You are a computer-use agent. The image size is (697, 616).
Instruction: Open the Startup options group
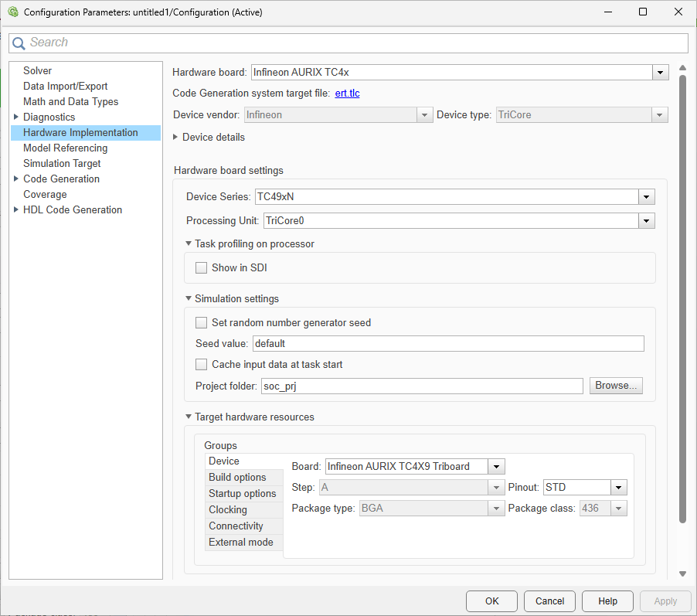point(244,494)
